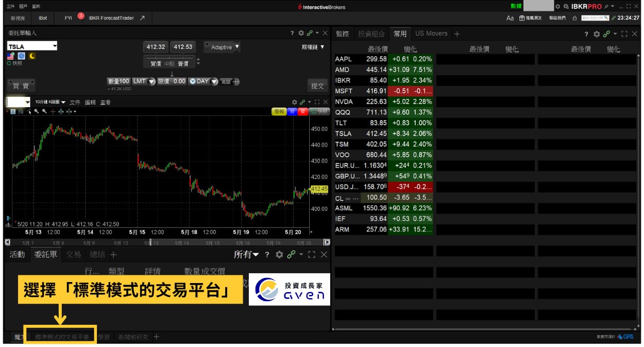Open the 文件 menu in the title bar
Viewport: 644px width, 347px height.
point(10,7)
